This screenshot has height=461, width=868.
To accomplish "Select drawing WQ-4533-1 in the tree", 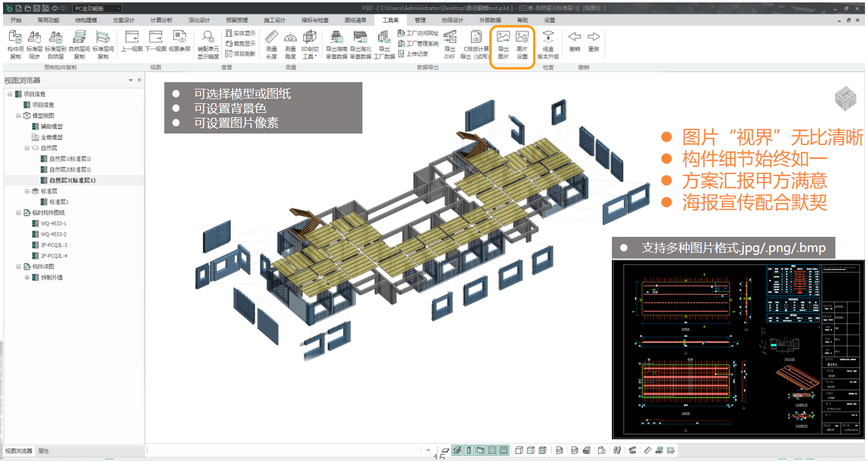I will [x=53, y=224].
